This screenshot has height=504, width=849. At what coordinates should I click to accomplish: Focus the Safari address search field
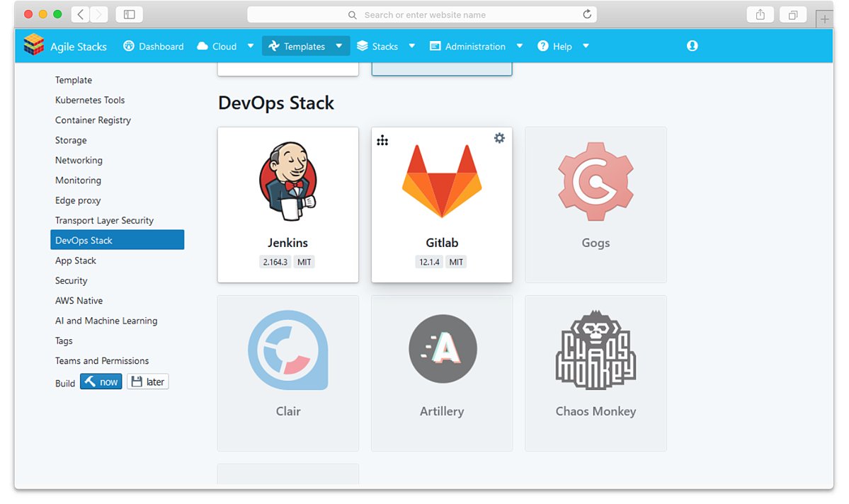click(x=422, y=15)
